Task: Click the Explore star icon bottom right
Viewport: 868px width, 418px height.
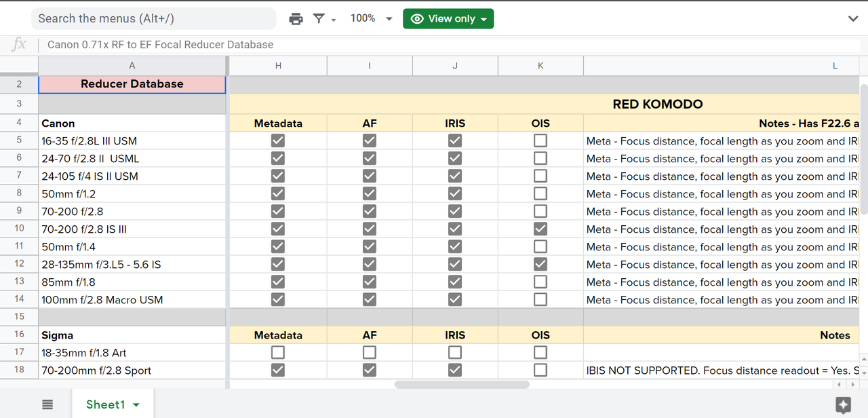Action: point(843,406)
